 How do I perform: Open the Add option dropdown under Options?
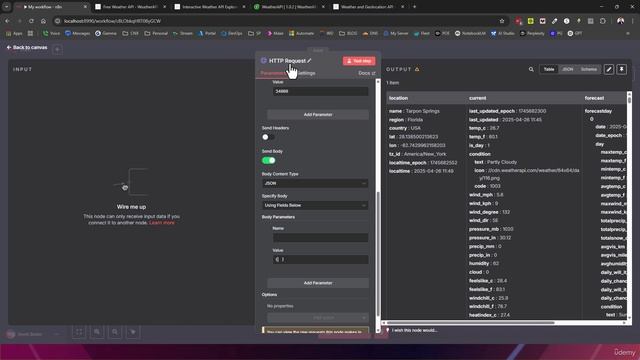[318, 318]
